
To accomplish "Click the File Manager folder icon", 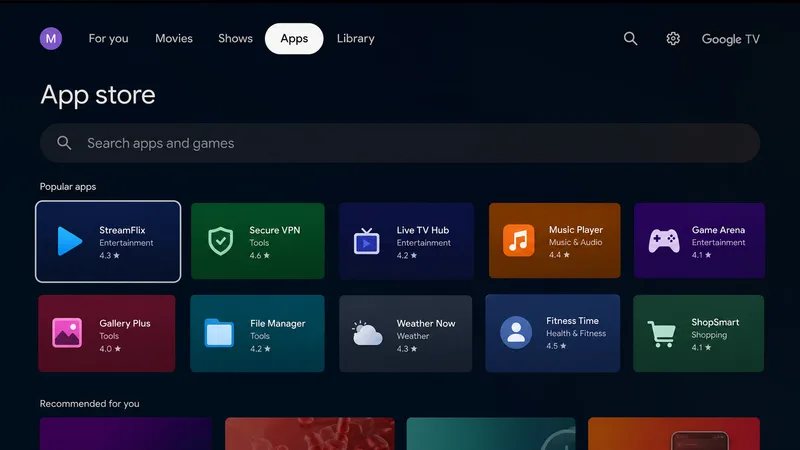I will pyautogui.click(x=219, y=333).
